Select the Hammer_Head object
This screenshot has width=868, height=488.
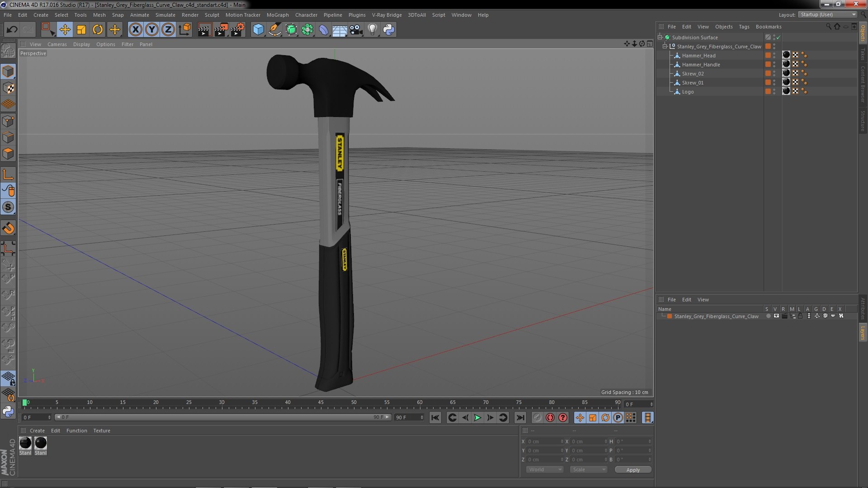click(x=698, y=56)
